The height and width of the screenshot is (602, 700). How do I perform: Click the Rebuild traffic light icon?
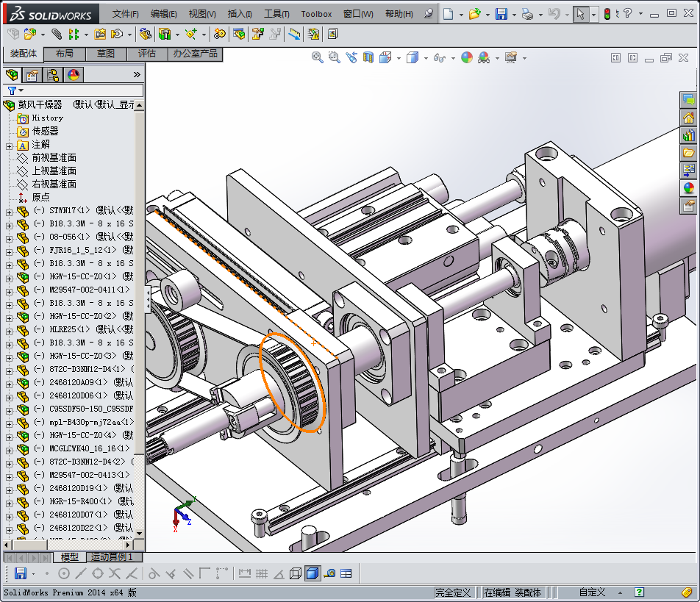607,14
